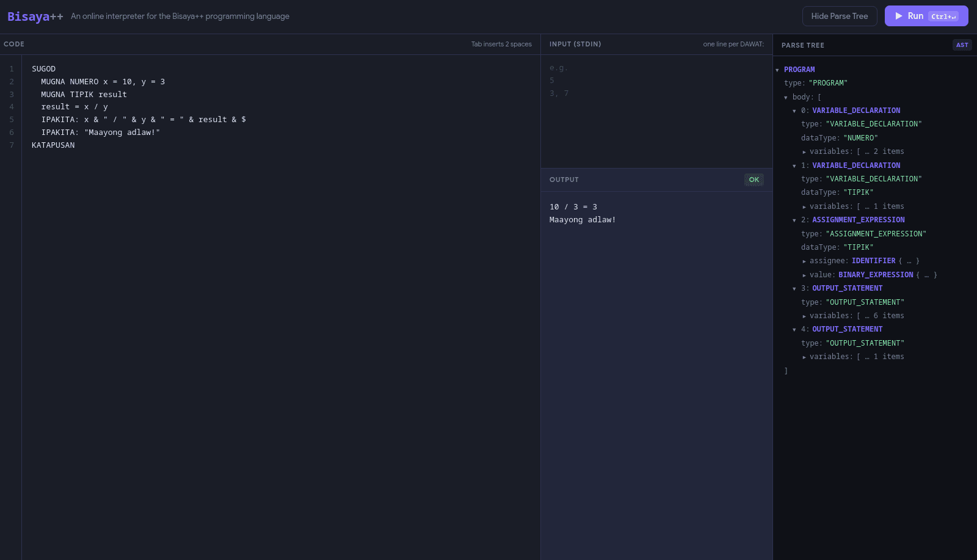Click the output text Maayong adlaw!
Viewport: 977px width, 560px height.
(582, 220)
